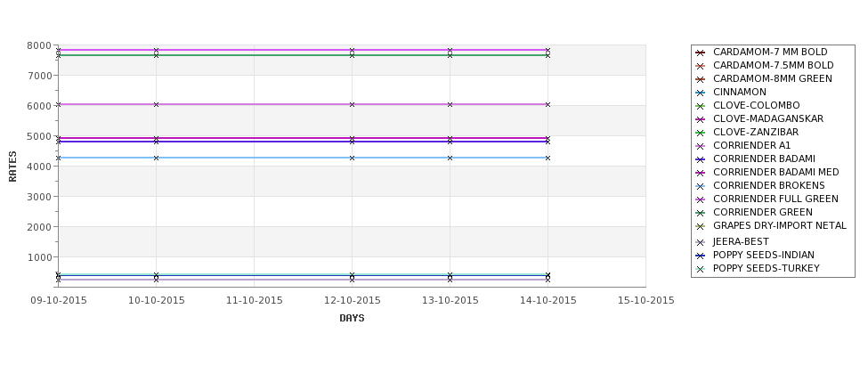The height and width of the screenshot is (382, 868).
Task: Click the CINNAMON legend marker icon
Action: [700, 93]
